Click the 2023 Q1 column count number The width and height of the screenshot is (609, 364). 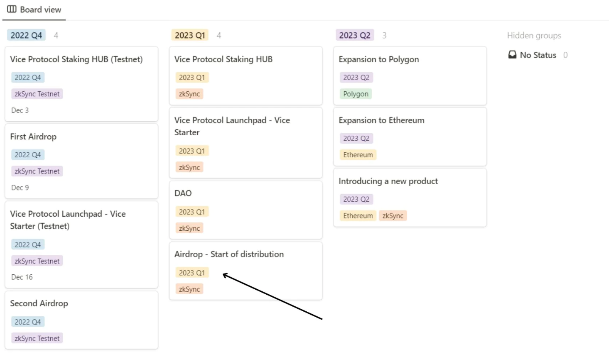tap(219, 35)
